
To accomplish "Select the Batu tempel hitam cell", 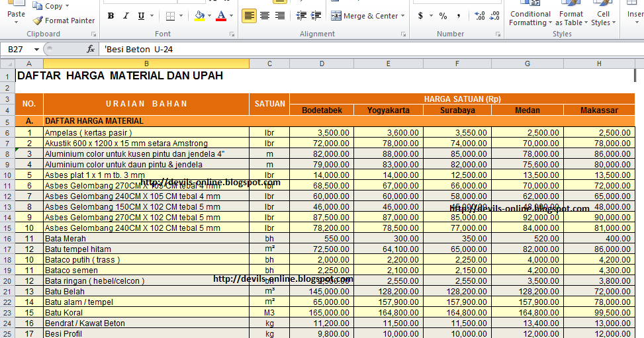I will [x=146, y=249].
